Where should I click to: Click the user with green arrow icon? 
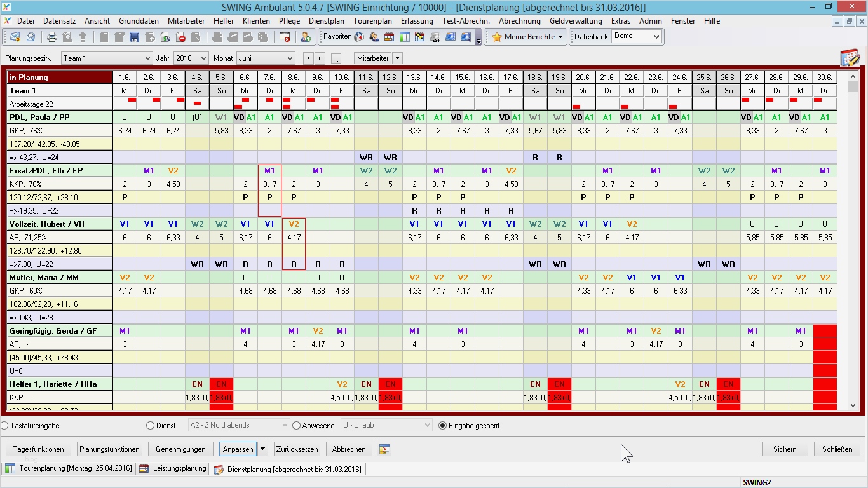[306, 37]
